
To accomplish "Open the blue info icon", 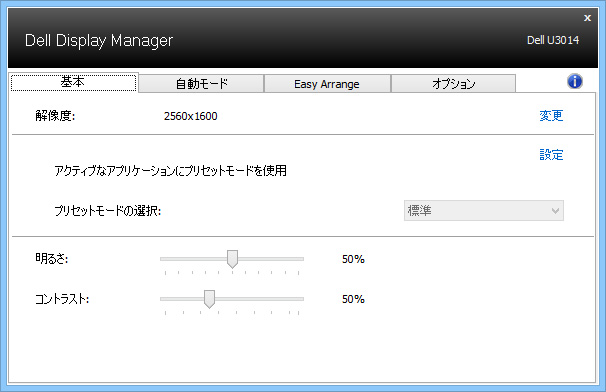I will coord(575,82).
